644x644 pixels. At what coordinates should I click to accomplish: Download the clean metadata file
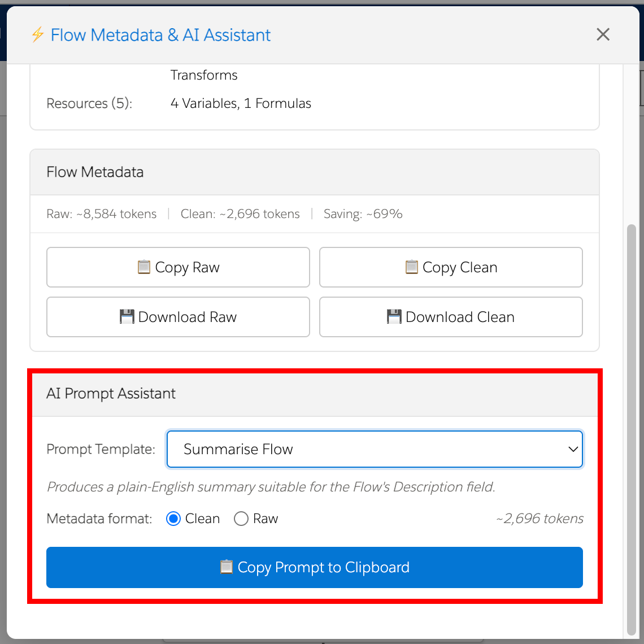450,316
